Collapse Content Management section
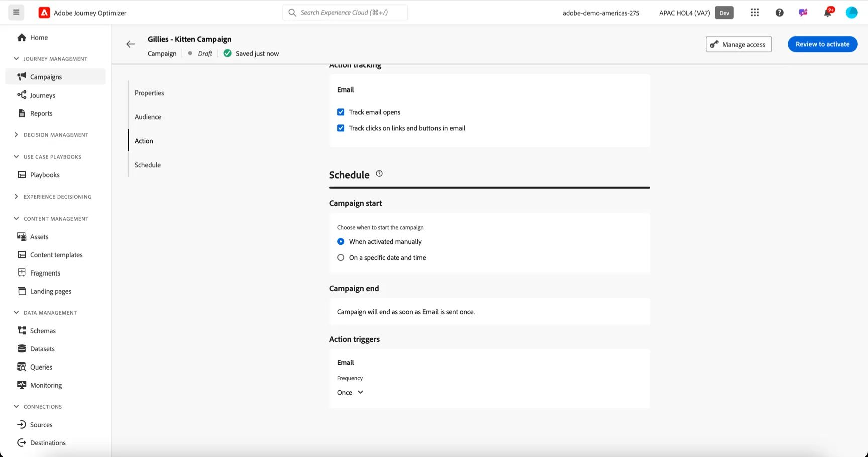Image resolution: width=868 pixels, height=457 pixels. click(x=16, y=219)
